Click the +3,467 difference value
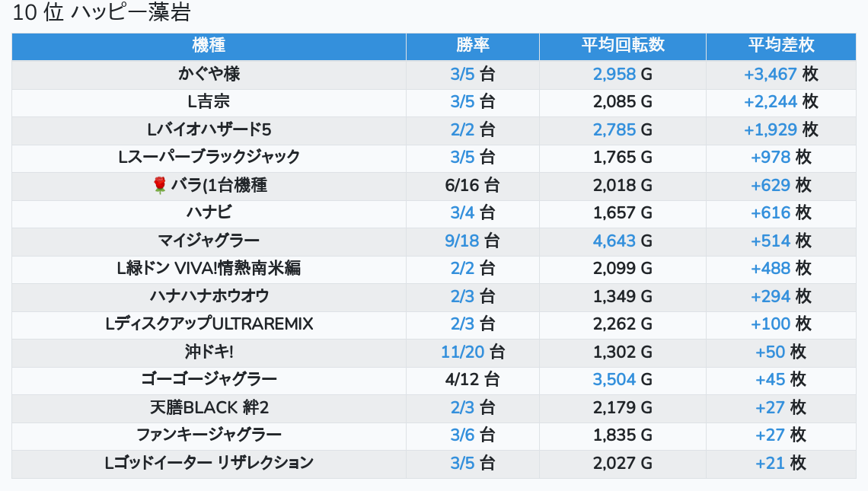 coord(770,75)
